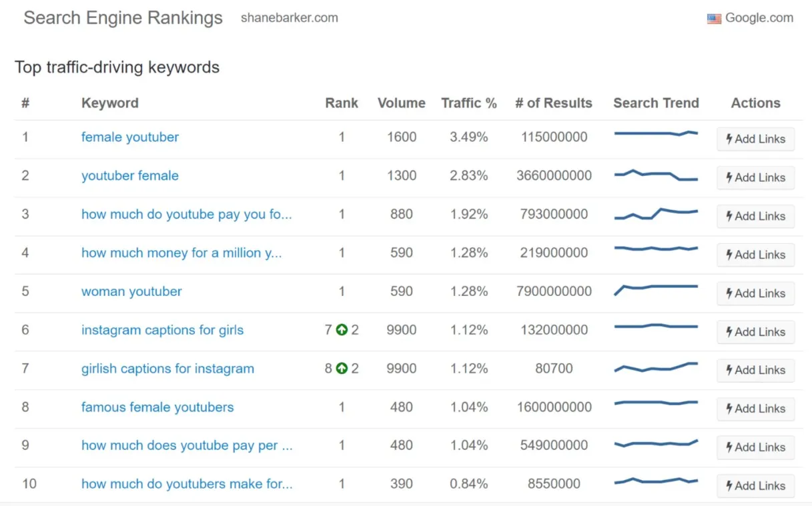The height and width of the screenshot is (506, 812).
Task: Click the 132000000 results value
Action: click(554, 330)
